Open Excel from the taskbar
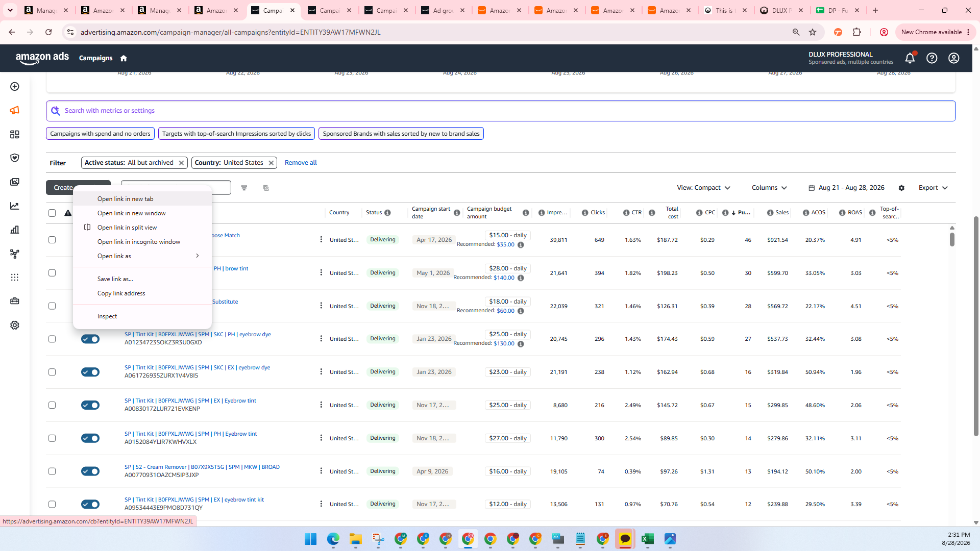 pos(647,539)
